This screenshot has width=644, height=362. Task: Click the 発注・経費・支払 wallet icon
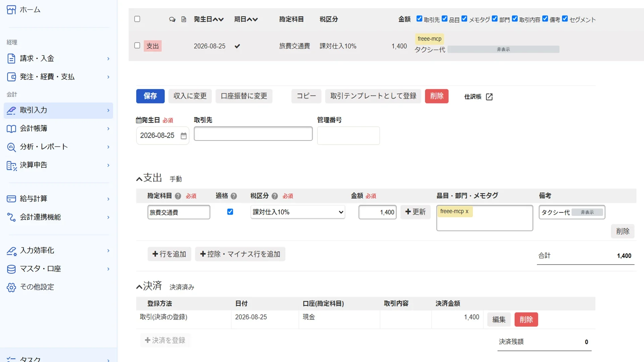pyautogui.click(x=11, y=77)
